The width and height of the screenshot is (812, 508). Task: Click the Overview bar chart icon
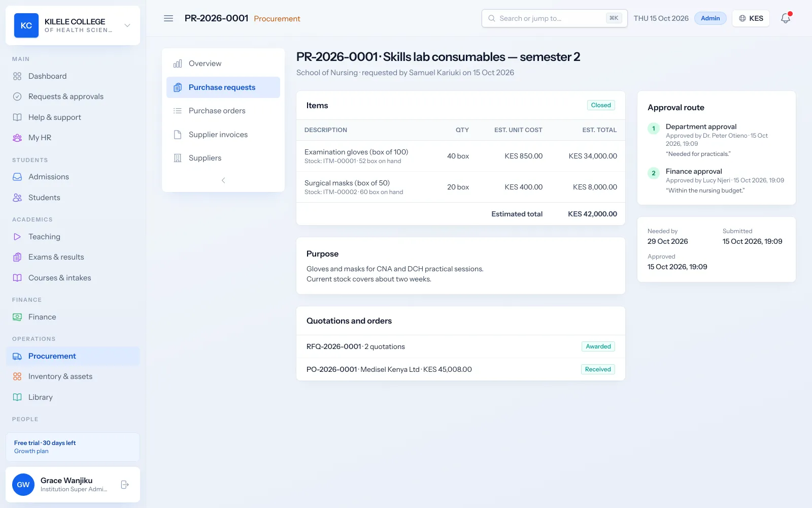point(178,63)
